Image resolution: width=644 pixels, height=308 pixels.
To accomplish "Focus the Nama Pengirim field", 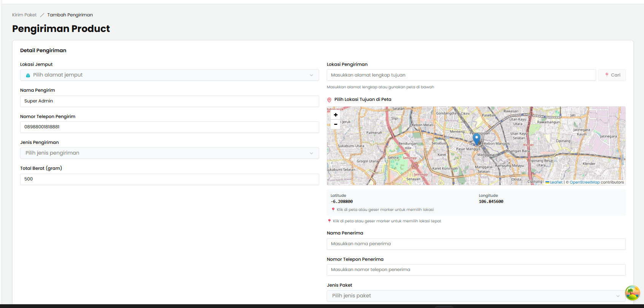I will point(170,101).
